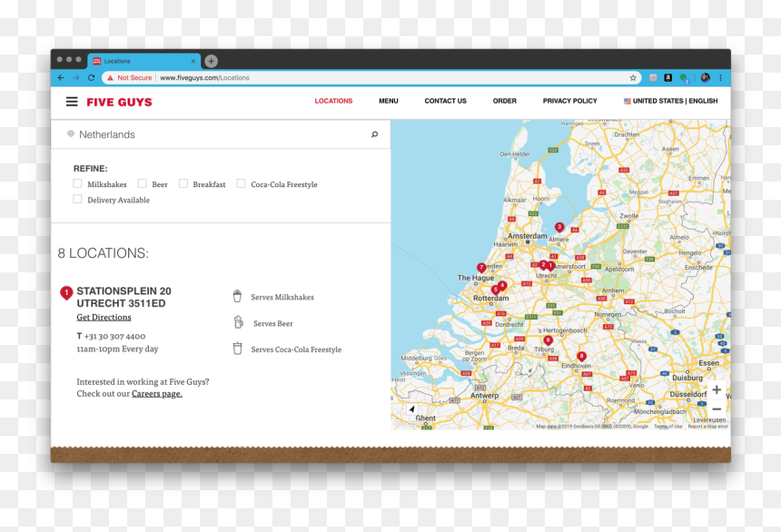Viewport: 781px width, 532px height.
Task: Check the Breakfast filter
Action: pos(183,183)
